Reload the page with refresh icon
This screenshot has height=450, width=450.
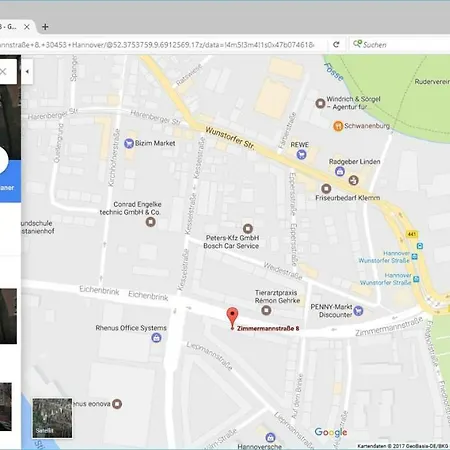[336, 44]
